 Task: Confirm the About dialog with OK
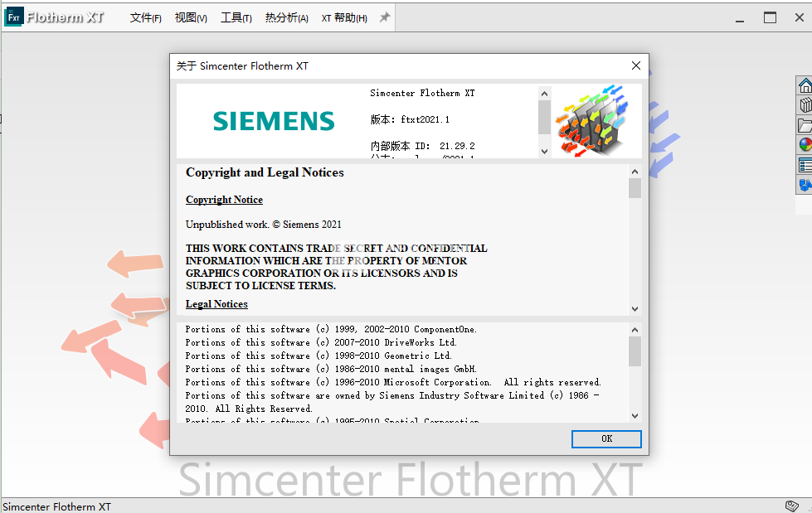[x=606, y=439]
